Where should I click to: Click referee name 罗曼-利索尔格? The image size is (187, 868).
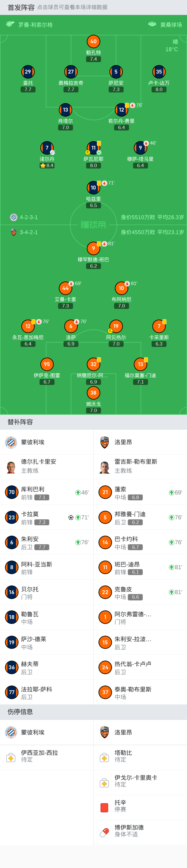35,24
